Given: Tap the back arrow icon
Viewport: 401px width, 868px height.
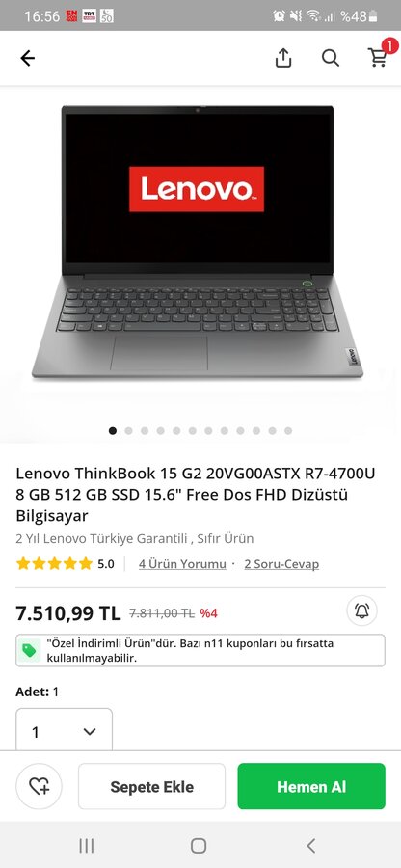Looking at the screenshot, I should (x=27, y=58).
